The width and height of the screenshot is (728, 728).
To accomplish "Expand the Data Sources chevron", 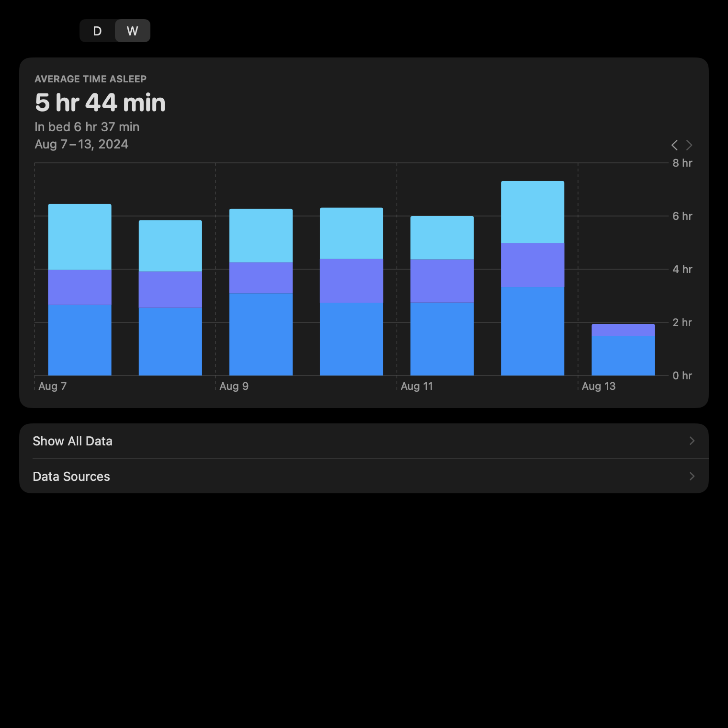I will 692,477.
